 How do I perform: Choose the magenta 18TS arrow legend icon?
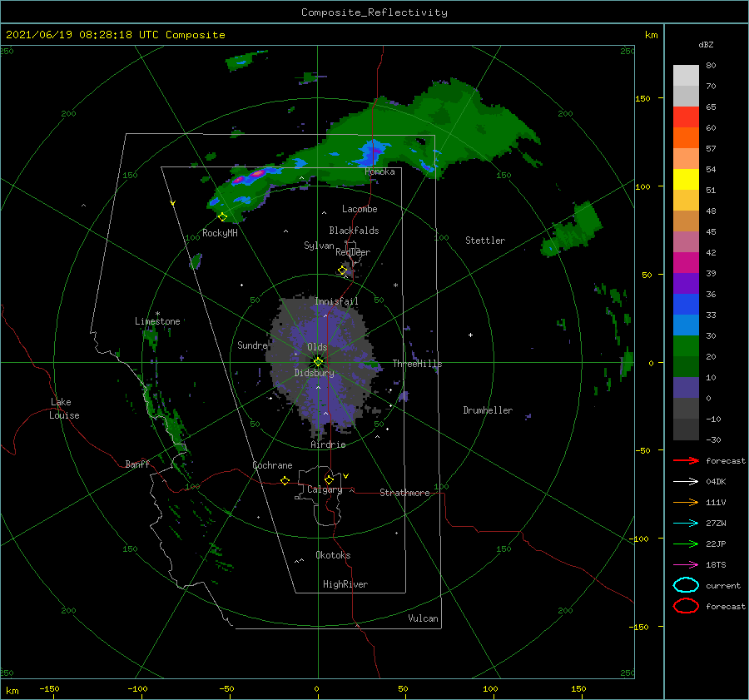click(x=686, y=565)
